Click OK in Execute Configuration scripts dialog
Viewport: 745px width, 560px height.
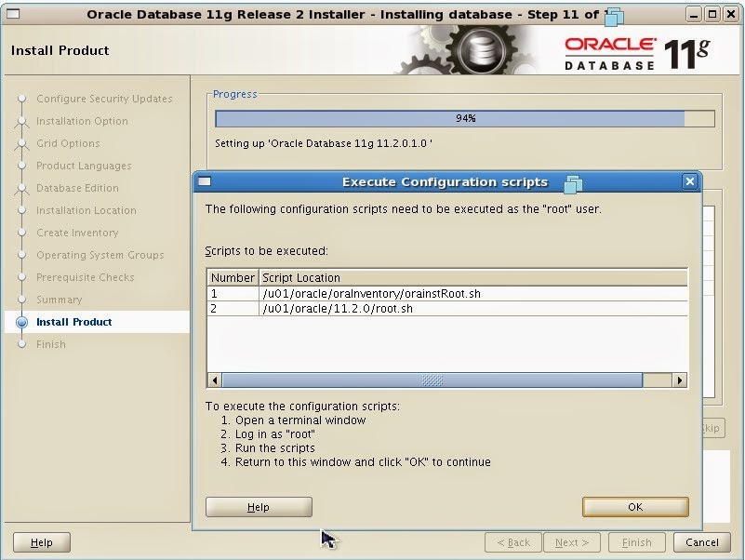pos(635,507)
